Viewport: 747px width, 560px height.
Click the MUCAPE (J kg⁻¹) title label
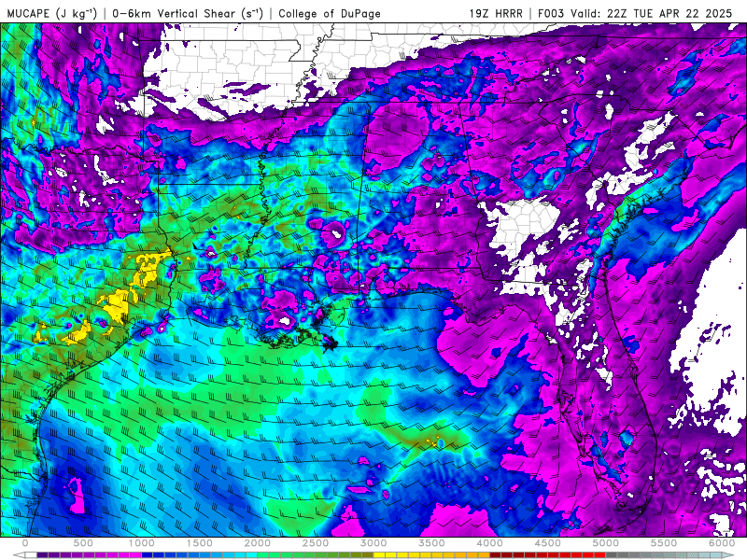(52, 13)
